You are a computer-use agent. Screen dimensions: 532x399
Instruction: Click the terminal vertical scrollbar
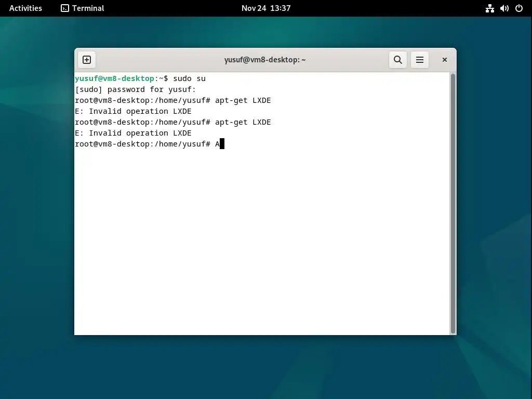tap(453, 204)
